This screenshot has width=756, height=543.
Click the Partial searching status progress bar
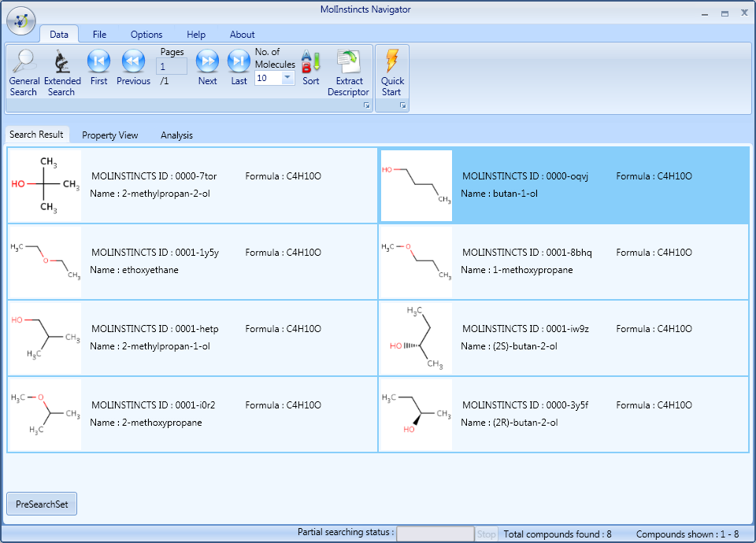coord(435,534)
